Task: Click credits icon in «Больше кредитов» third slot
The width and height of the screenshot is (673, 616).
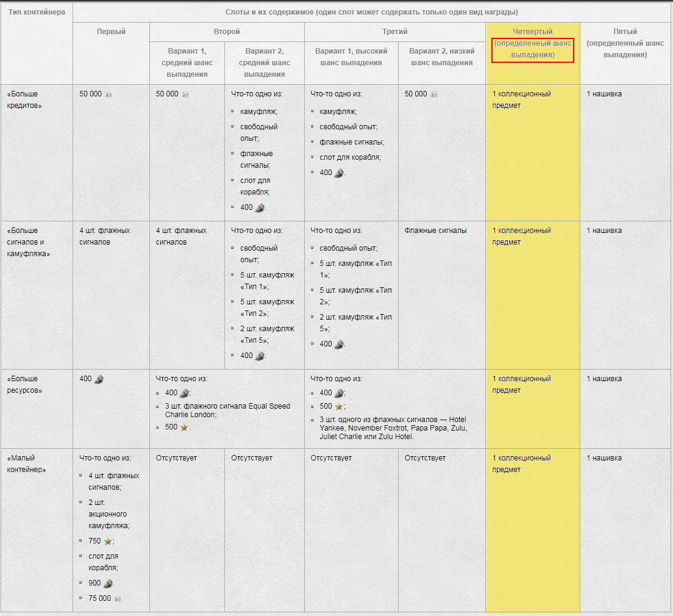Action: (433, 95)
